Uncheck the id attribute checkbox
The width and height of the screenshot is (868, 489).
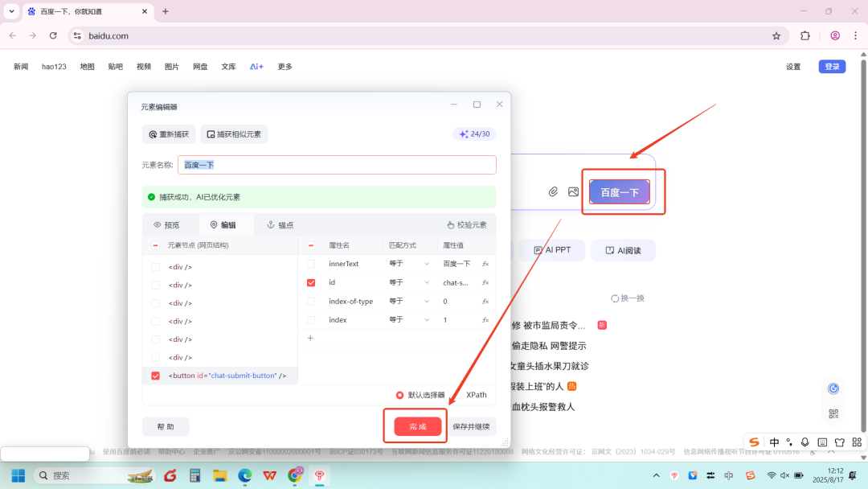(311, 283)
